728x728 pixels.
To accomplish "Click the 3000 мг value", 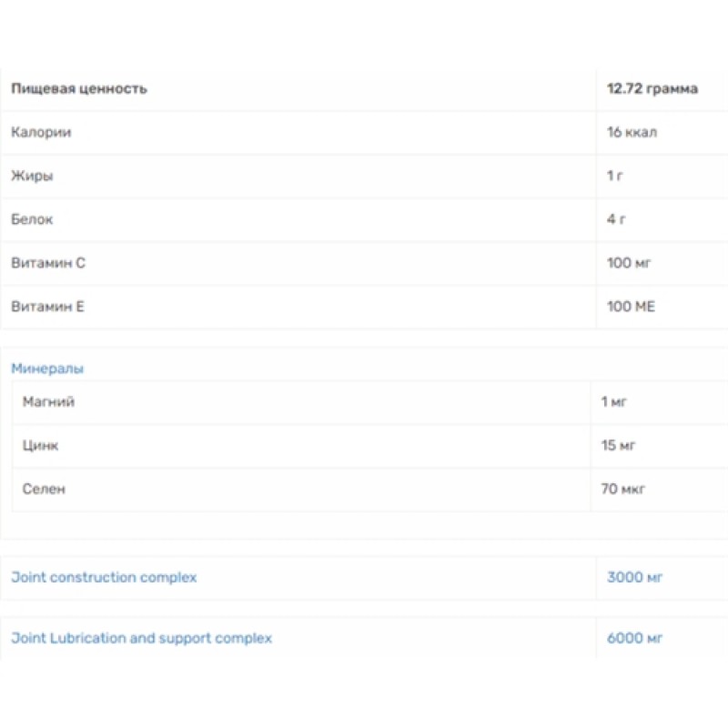I will [635, 577].
